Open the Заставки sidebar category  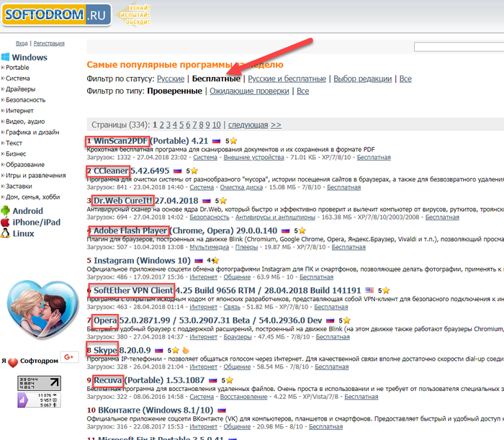(19, 186)
